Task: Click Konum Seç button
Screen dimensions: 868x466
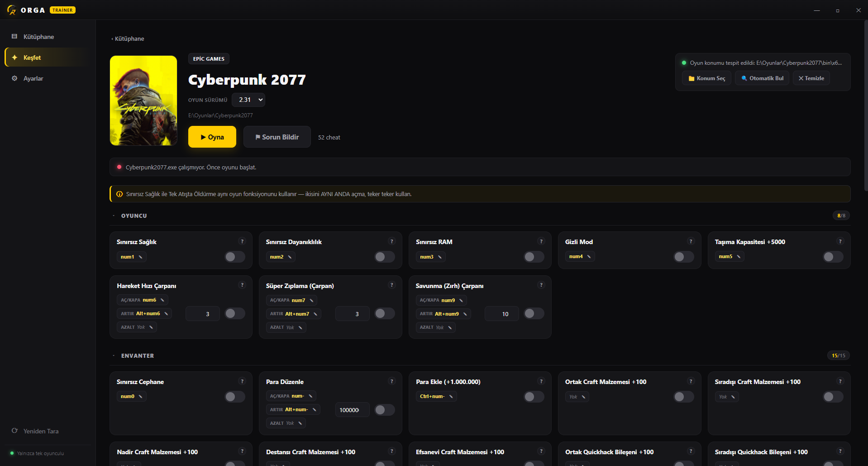Action: 706,78
